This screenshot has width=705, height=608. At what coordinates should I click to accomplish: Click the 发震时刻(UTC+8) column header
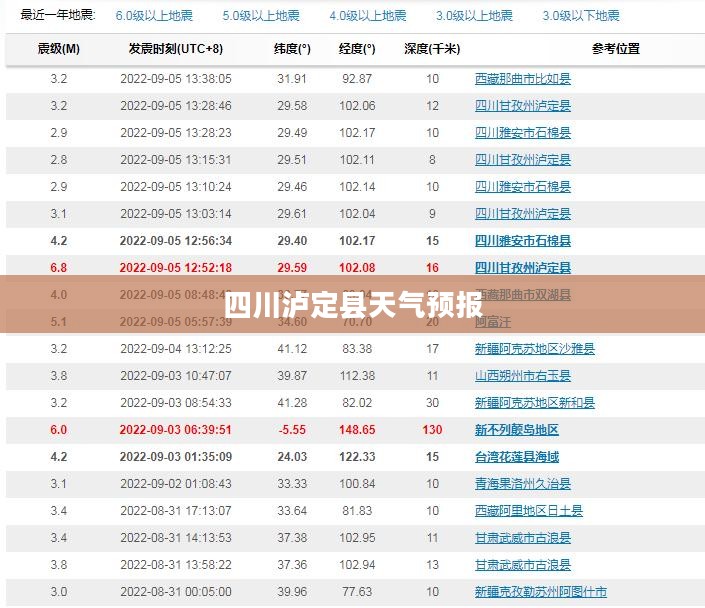(176, 49)
